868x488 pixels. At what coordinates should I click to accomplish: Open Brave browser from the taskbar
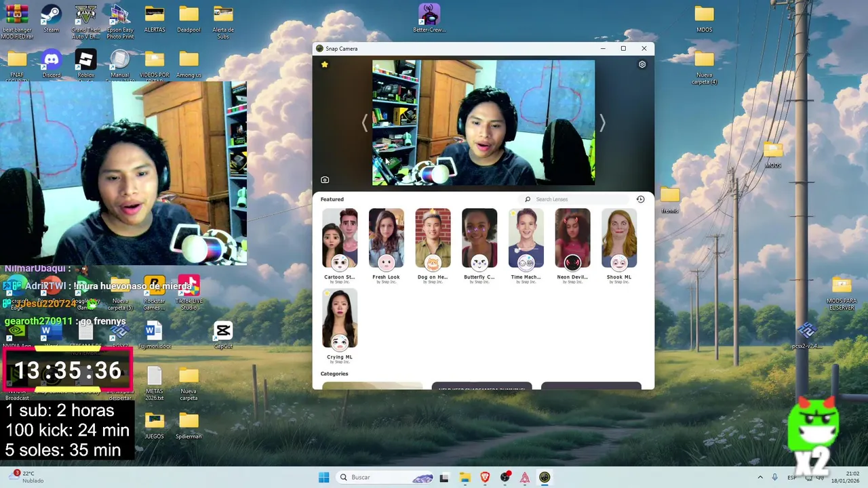[x=485, y=477]
